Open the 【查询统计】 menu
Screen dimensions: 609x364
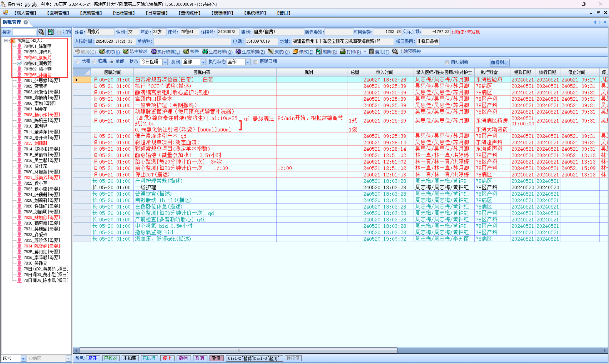click(x=189, y=13)
